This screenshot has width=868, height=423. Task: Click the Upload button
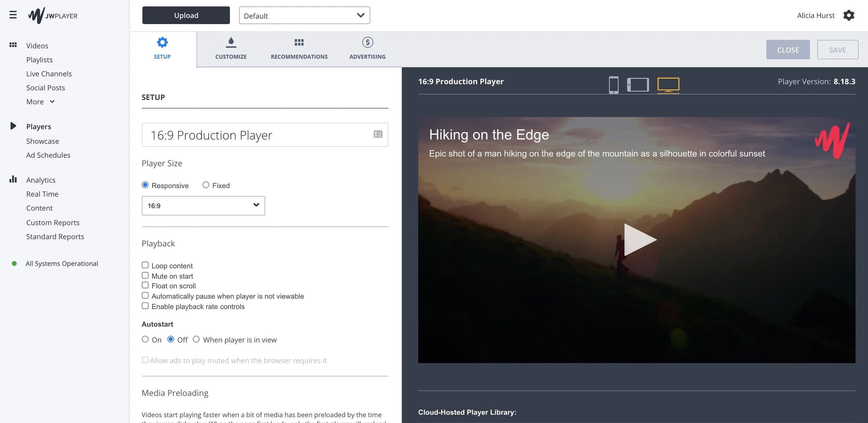(x=186, y=15)
